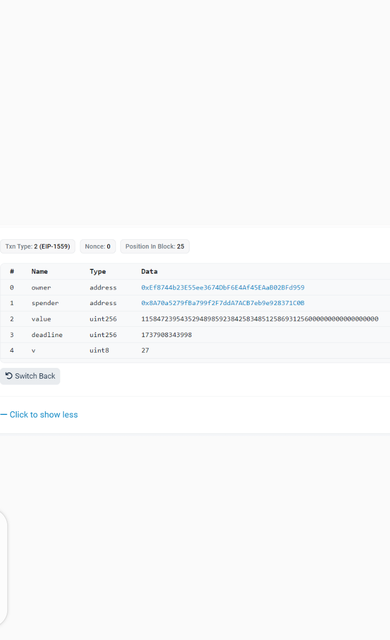This screenshot has height=640, width=390.
Task: Click row index 0 in the table
Action: [12, 287]
